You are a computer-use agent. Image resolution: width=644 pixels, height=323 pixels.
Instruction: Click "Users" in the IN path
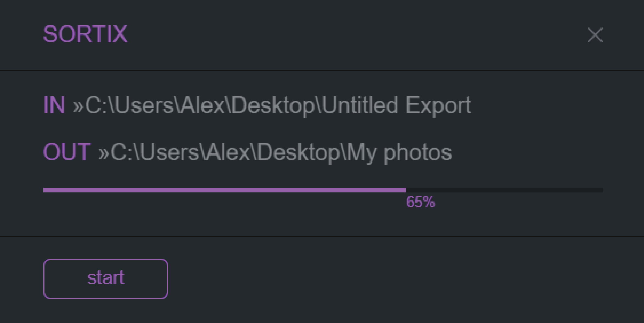144,105
